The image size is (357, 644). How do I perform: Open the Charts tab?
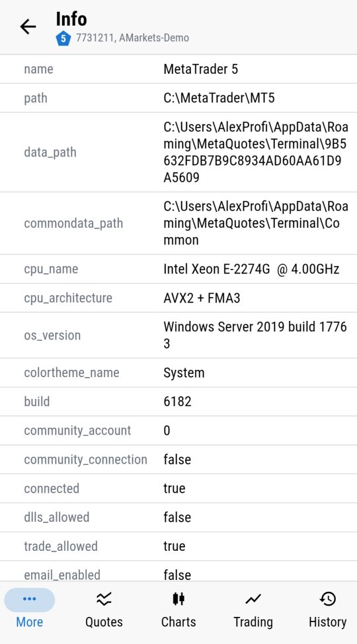point(178,608)
